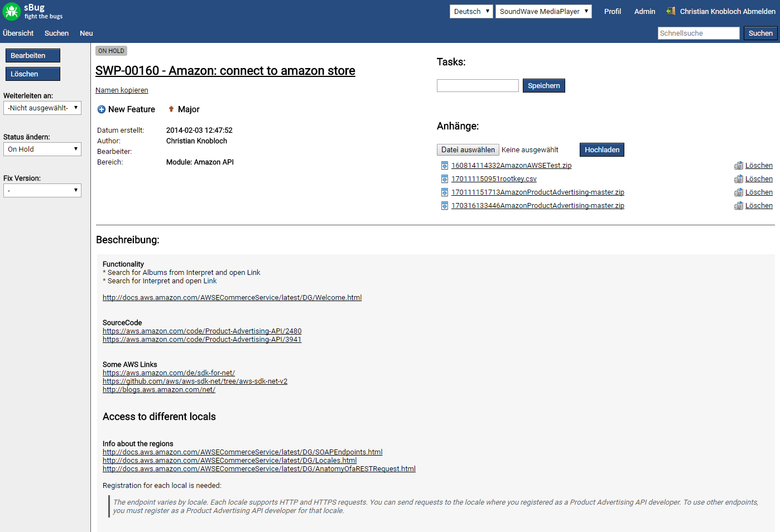
Task: Open the Neu menu item
Action: [86, 33]
